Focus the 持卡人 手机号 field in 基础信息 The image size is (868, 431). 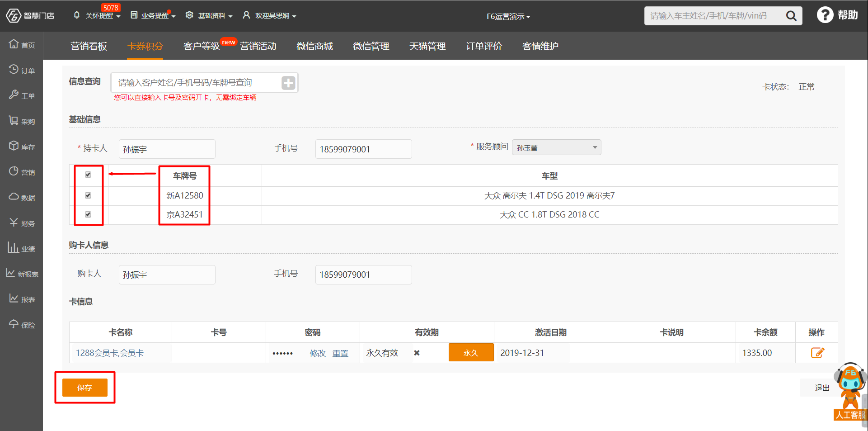(x=363, y=149)
